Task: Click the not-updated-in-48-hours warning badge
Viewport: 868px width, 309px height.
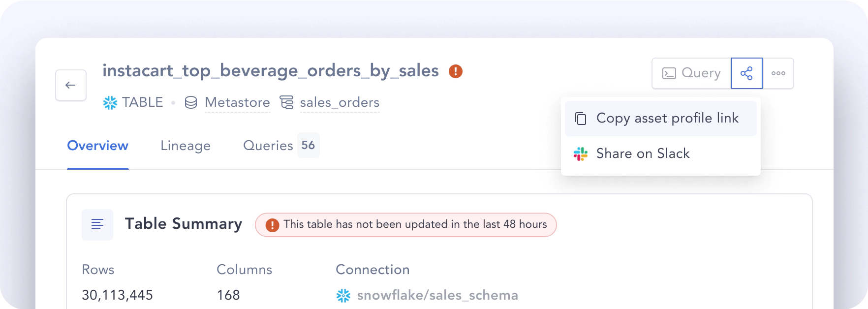Action: pos(405,225)
